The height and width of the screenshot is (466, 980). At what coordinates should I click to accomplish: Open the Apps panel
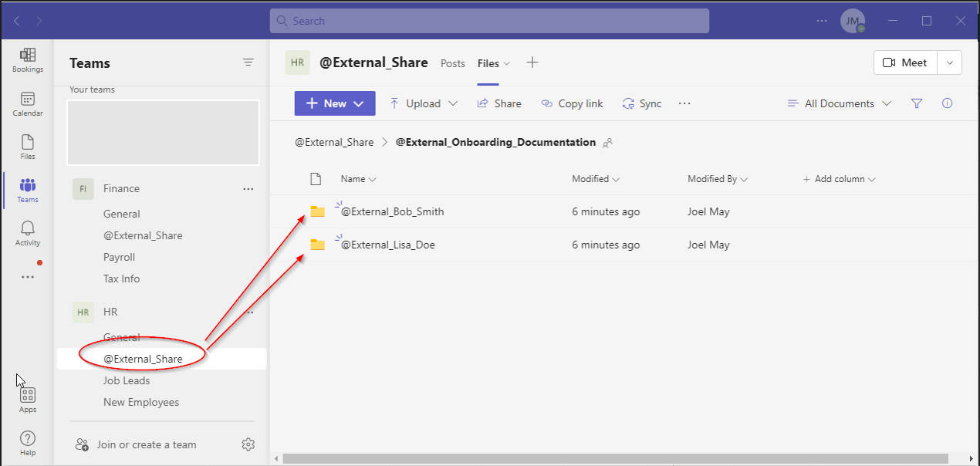(27, 395)
